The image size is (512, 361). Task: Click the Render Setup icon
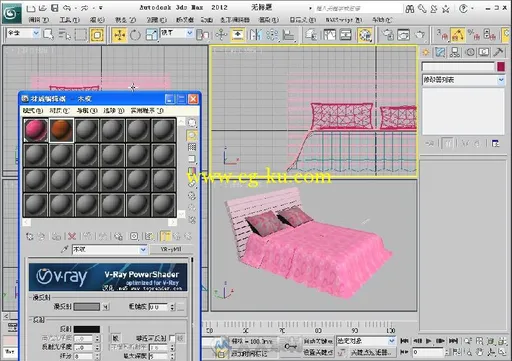tap(387, 35)
